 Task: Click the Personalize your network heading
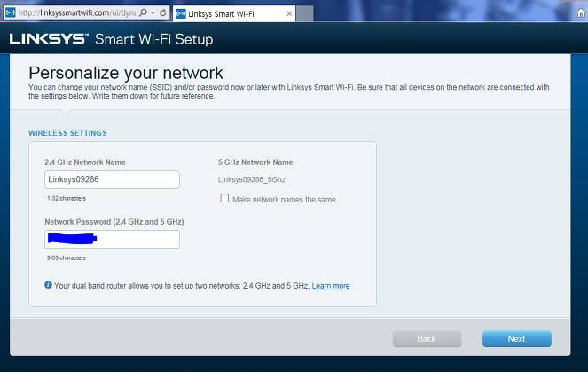[126, 73]
